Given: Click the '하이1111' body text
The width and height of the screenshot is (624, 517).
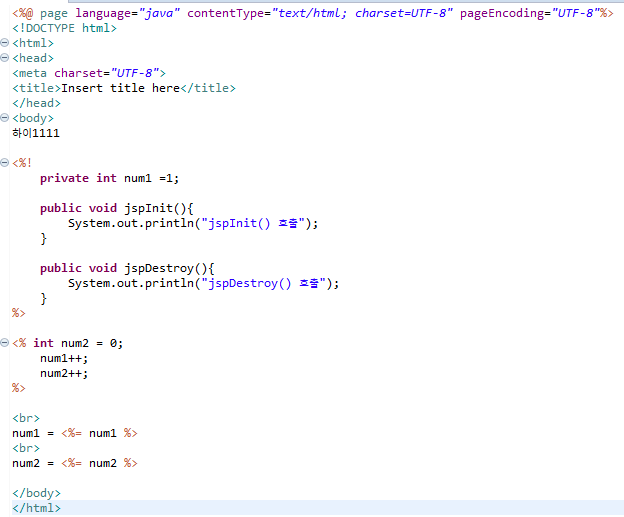Looking at the screenshot, I should tap(36, 133).
